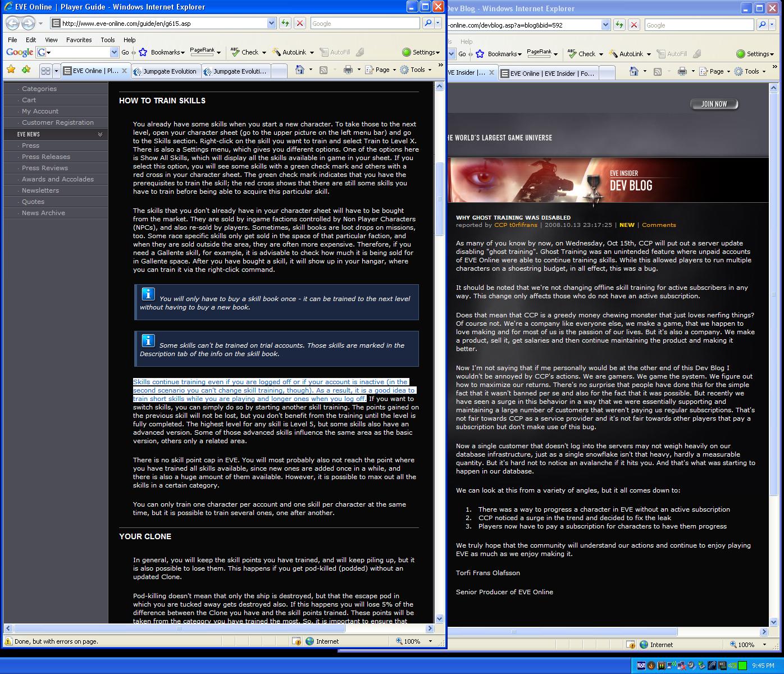Click the search magnifier in Player Guide window
This screenshot has height=674, width=784.
(x=428, y=23)
